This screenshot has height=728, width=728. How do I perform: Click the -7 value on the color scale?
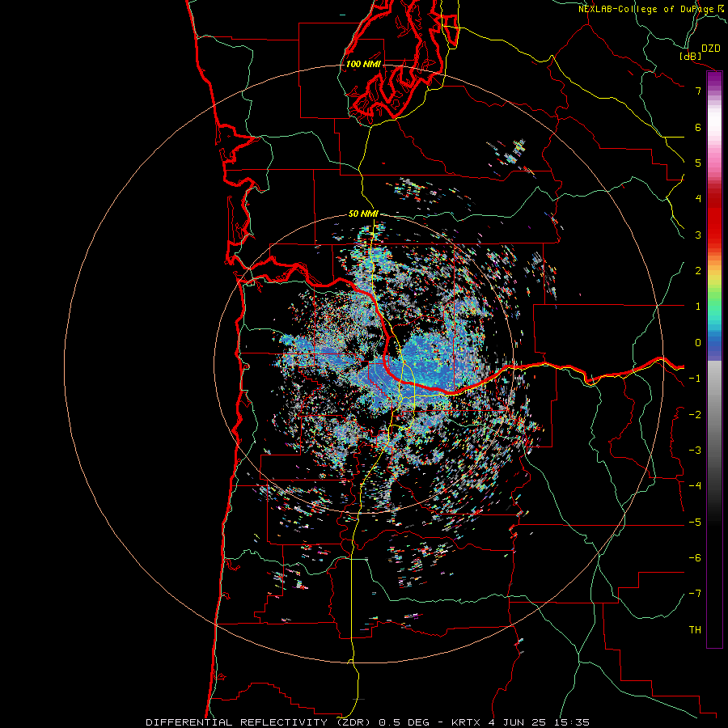pyautogui.click(x=695, y=594)
